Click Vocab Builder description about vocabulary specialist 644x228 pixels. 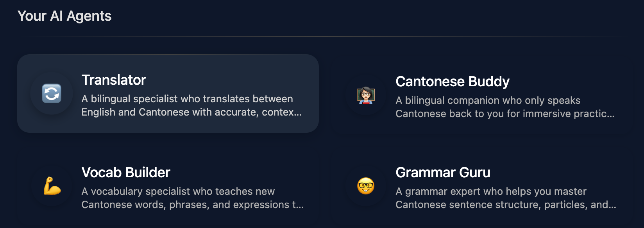tap(192, 198)
